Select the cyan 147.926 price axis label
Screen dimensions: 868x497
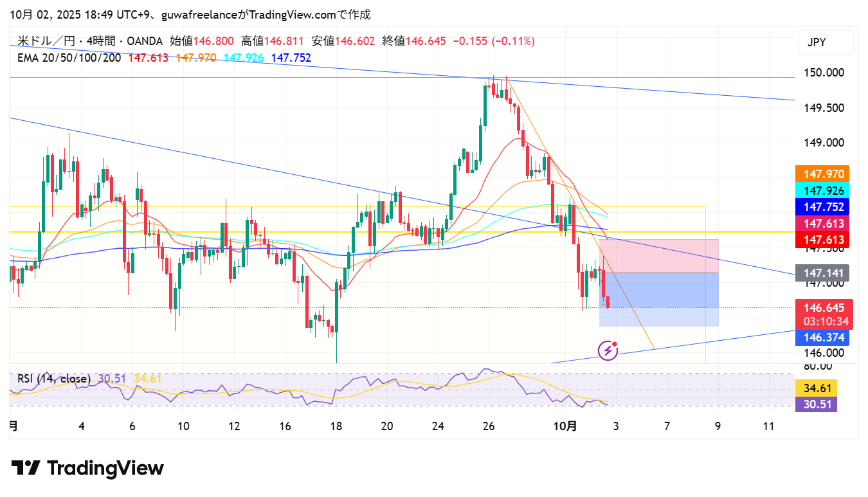pos(822,190)
